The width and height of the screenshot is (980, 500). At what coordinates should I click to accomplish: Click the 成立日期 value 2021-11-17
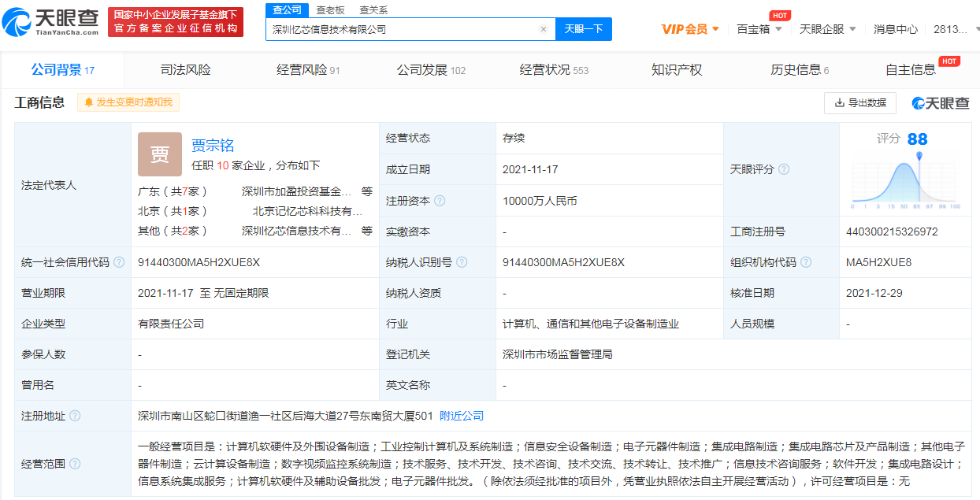coord(529,169)
